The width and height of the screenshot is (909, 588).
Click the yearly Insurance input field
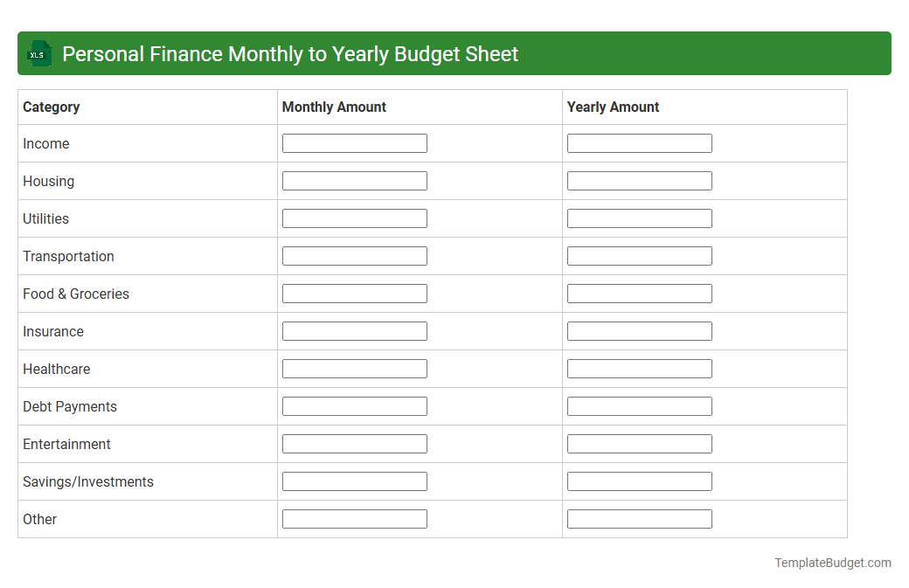pos(639,330)
